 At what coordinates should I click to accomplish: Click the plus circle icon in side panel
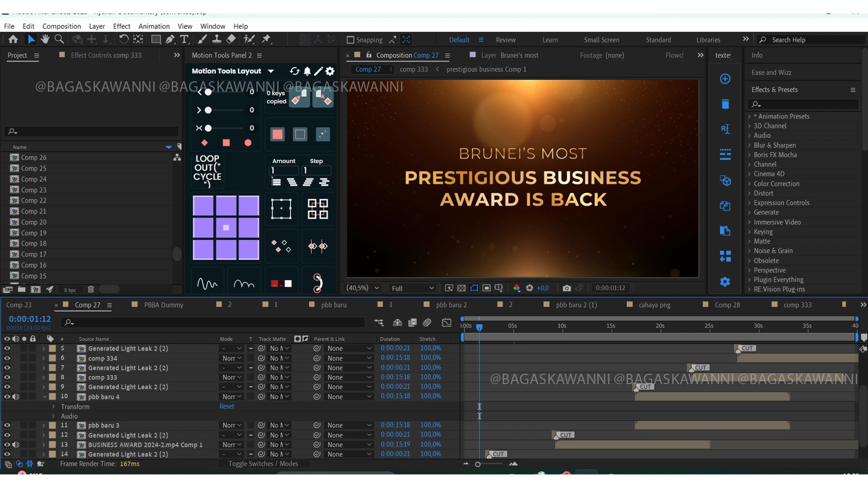[x=725, y=79]
